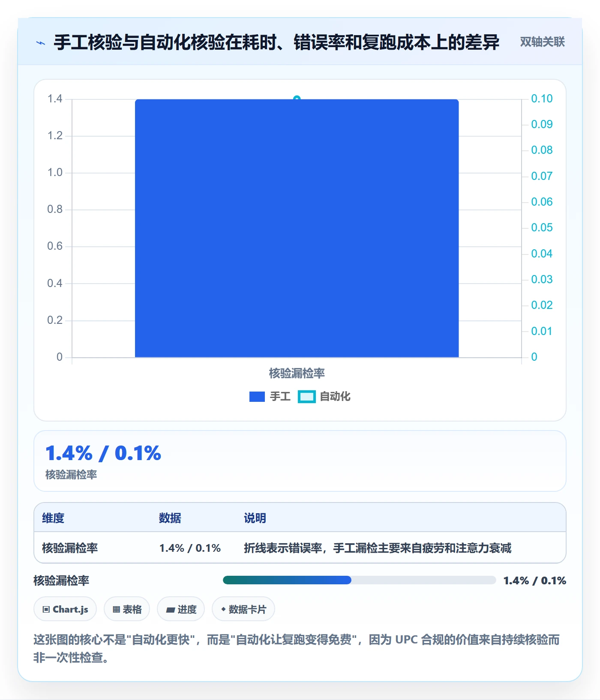Click the 核验漏检率 cell in the table row
The width and height of the screenshot is (600, 700).
70,548
